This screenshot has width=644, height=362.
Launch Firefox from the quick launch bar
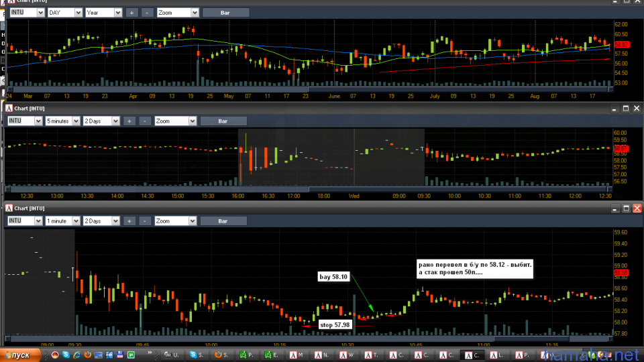click(87, 355)
